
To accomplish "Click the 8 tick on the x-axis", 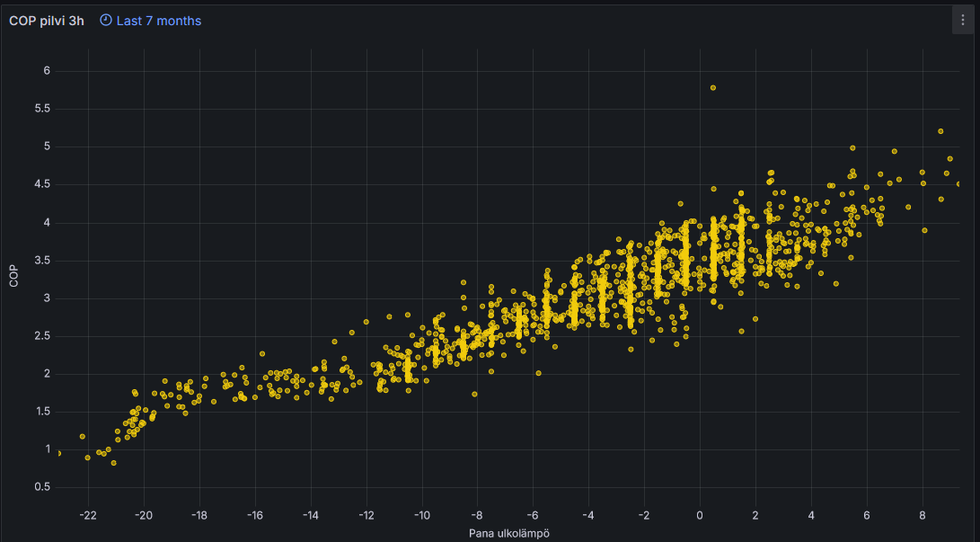I will (922, 515).
